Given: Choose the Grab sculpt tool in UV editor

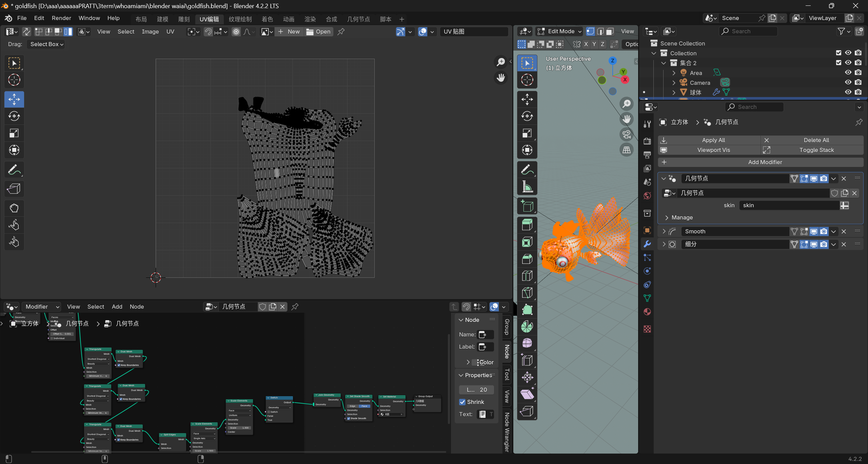Looking at the screenshot, I should (14, 208).
